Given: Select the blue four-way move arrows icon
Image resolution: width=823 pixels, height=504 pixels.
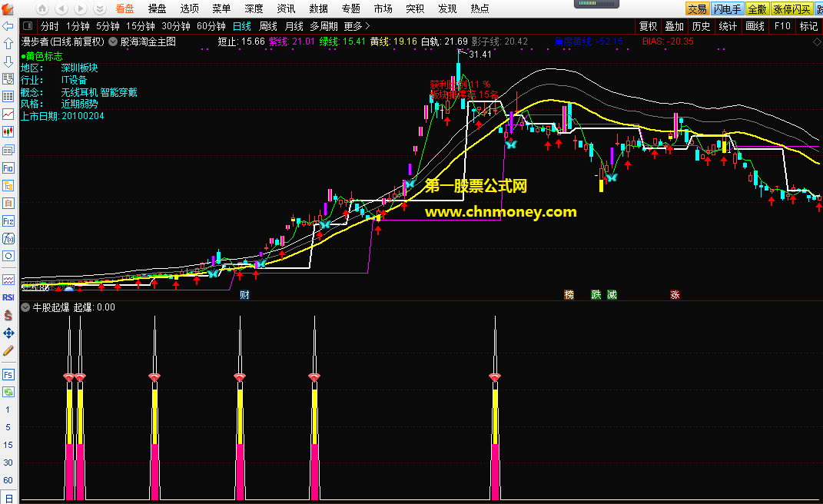Looking at the screenshot, I should click(x=8, y=333).
